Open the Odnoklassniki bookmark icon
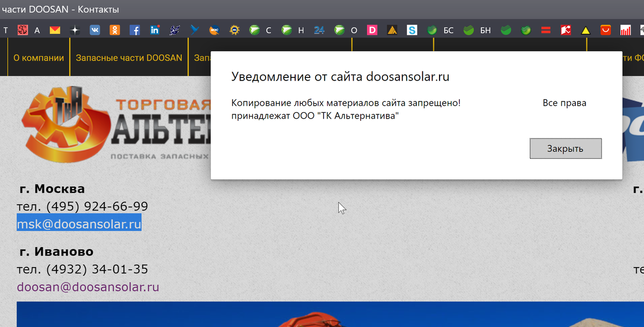The width and height of the screenshot is (644, 327). click(x=114, y=30)
